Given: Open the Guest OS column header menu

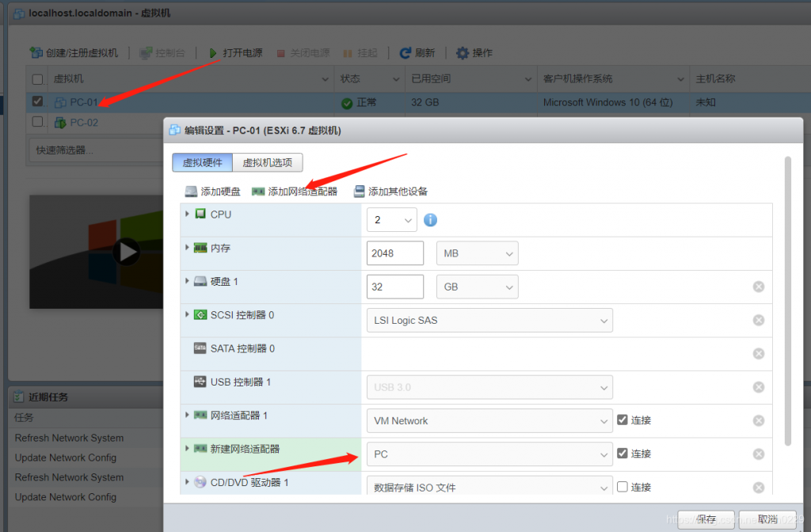Looking at the screenshot, I should [x=680, y=79].
